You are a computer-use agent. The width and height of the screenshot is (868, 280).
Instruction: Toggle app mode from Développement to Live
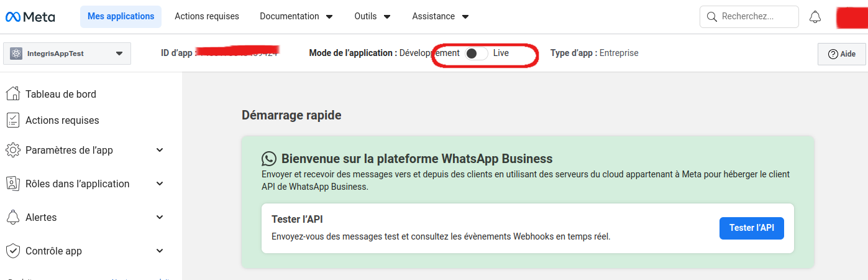pyautogui.click(x=476, y=54)
